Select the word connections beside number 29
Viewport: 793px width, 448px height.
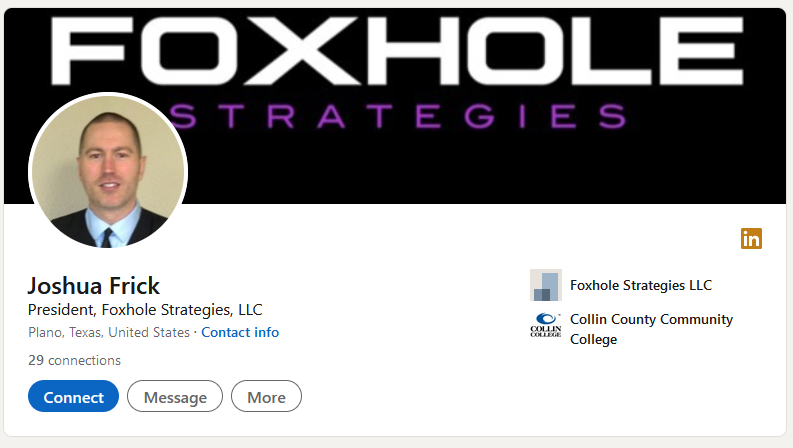point(84,360)
